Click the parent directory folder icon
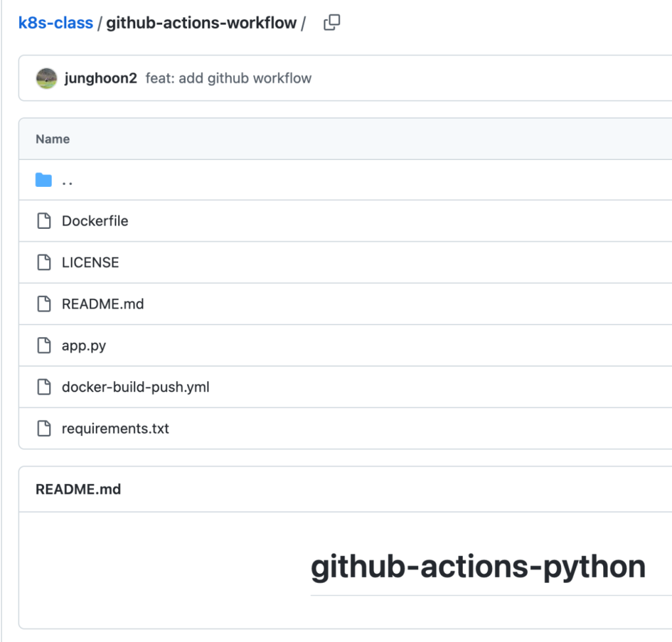The image size is (672, 642). pyautogui.click(x=43, y=180)
